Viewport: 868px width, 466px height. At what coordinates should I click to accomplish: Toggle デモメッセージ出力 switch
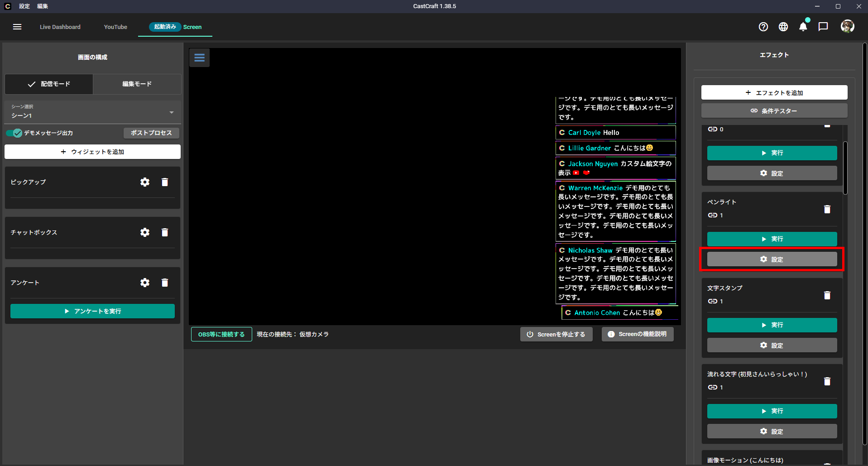[x=14, y=133]
